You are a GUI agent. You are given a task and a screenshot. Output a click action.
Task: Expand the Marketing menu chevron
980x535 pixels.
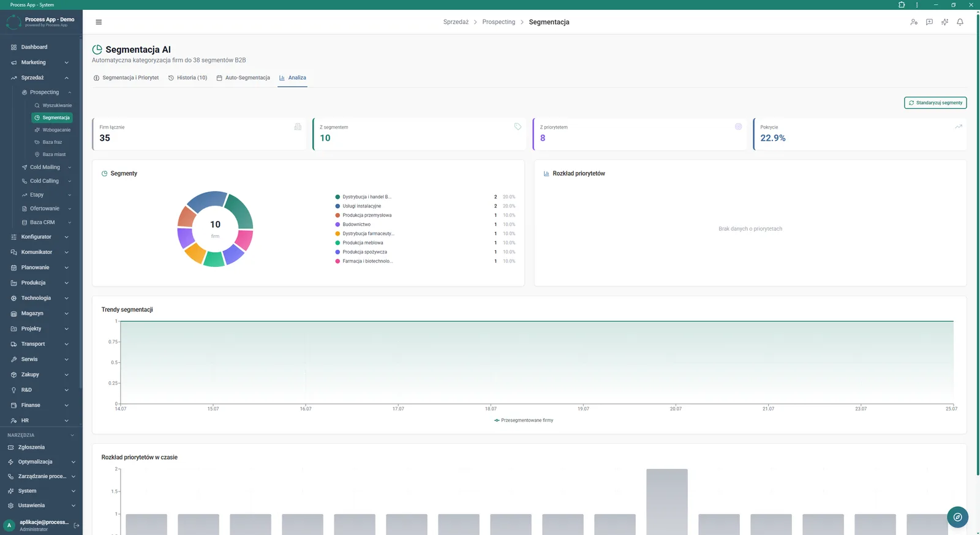66,62
